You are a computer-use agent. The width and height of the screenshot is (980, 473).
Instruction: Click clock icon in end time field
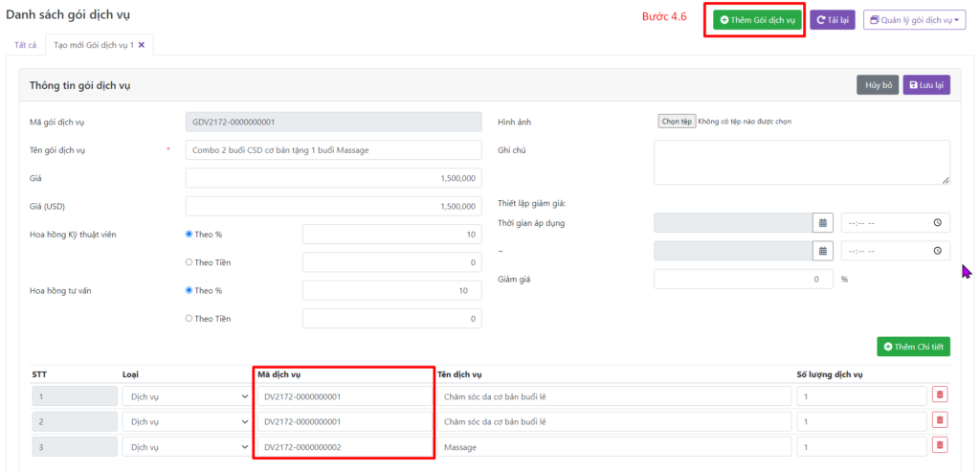point(937,251)
